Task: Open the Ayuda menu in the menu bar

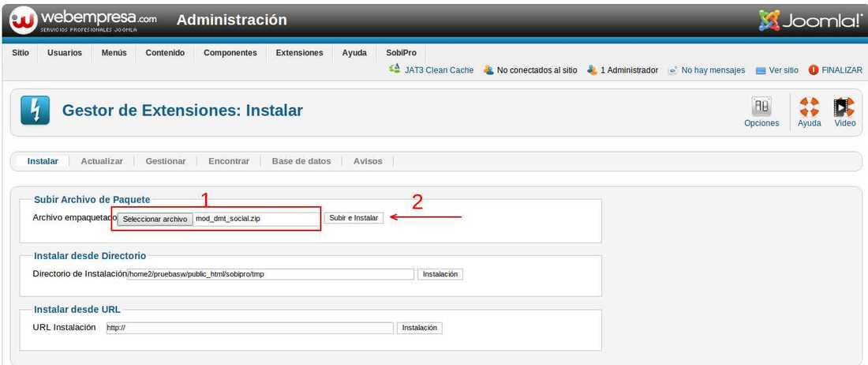Action: (x=354, y=53)
